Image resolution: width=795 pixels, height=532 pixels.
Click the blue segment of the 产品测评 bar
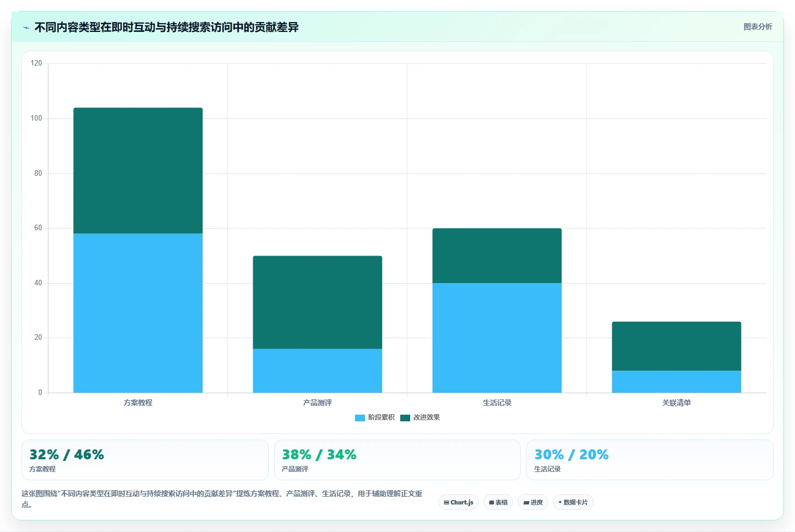(318, 371)
